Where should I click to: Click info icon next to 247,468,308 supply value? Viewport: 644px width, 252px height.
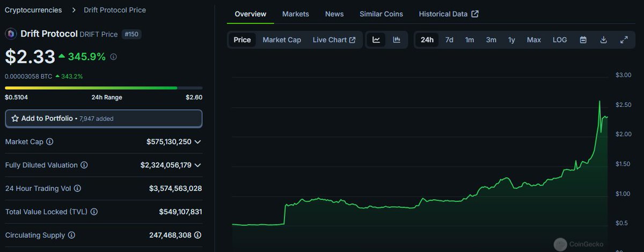point(198,235)
